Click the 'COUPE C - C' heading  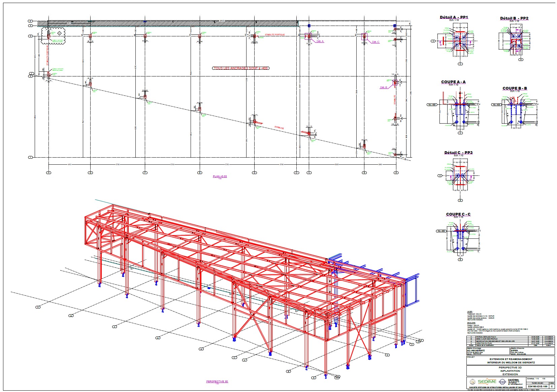click(x=458, y=214)
